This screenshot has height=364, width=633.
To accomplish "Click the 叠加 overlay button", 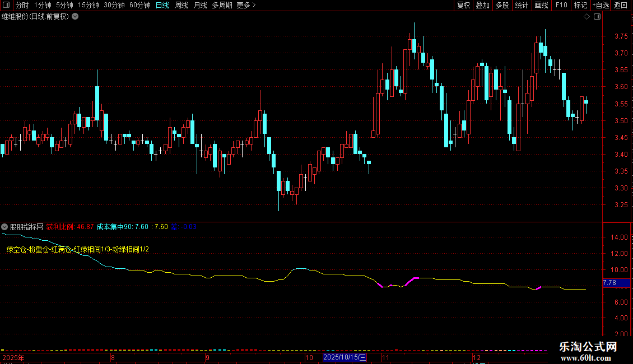I will pos(482,5).
